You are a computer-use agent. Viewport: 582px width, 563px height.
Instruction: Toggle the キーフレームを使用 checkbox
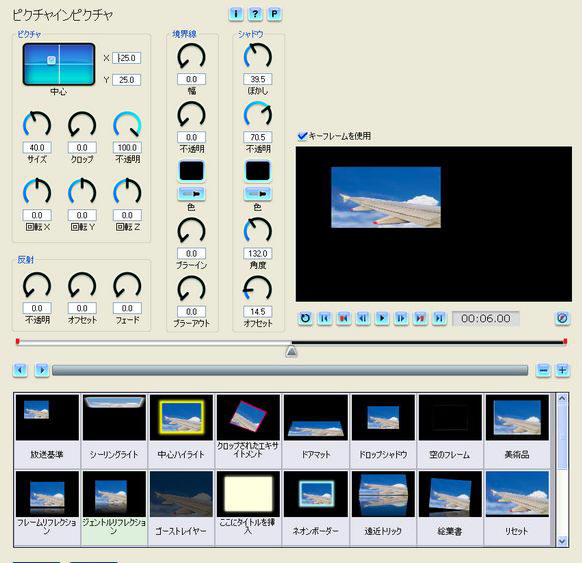click(x=303, y=136)
